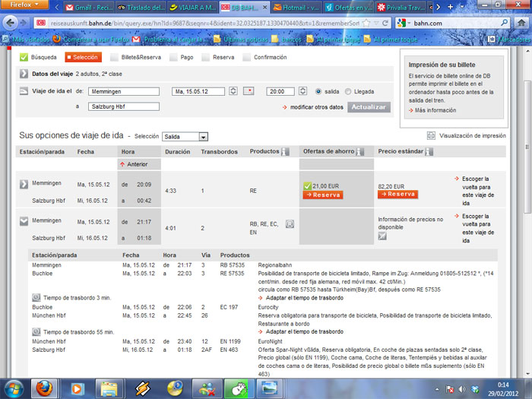Screen dimensions: 532x399
Task: Reload the page with the refresh icon
Action: (x=385, y=23)
